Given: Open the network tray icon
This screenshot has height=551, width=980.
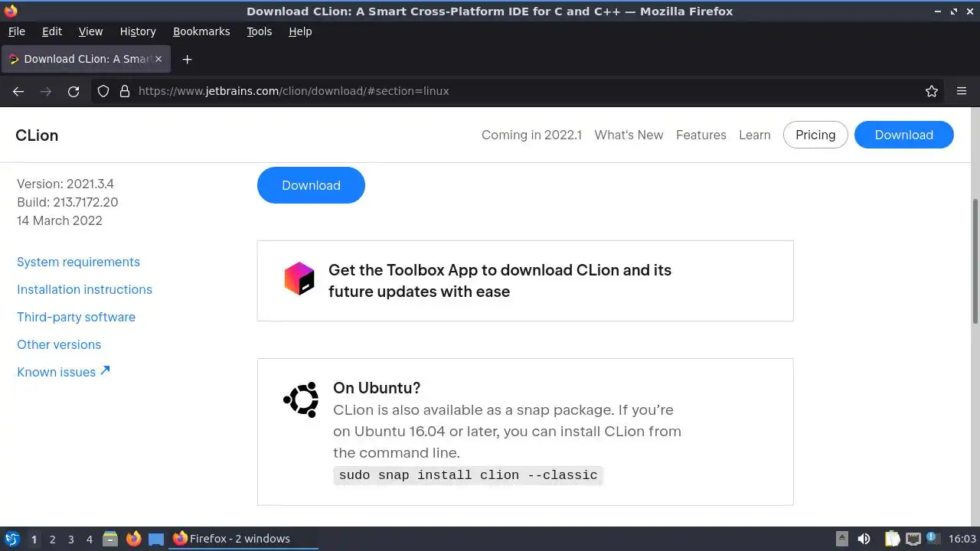Looking at the screenshot, I should (x=913, y=539).
